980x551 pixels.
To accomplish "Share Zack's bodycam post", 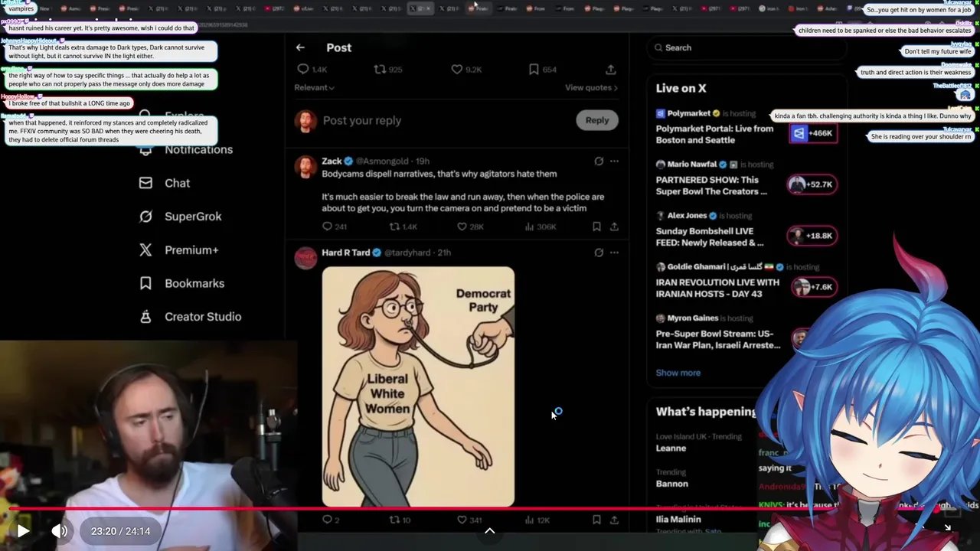I will (x=614, y=227).
